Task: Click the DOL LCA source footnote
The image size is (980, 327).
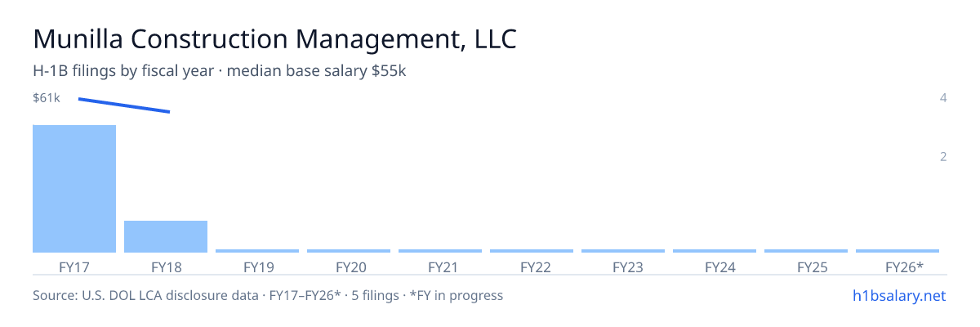Action: pos(268,295)
